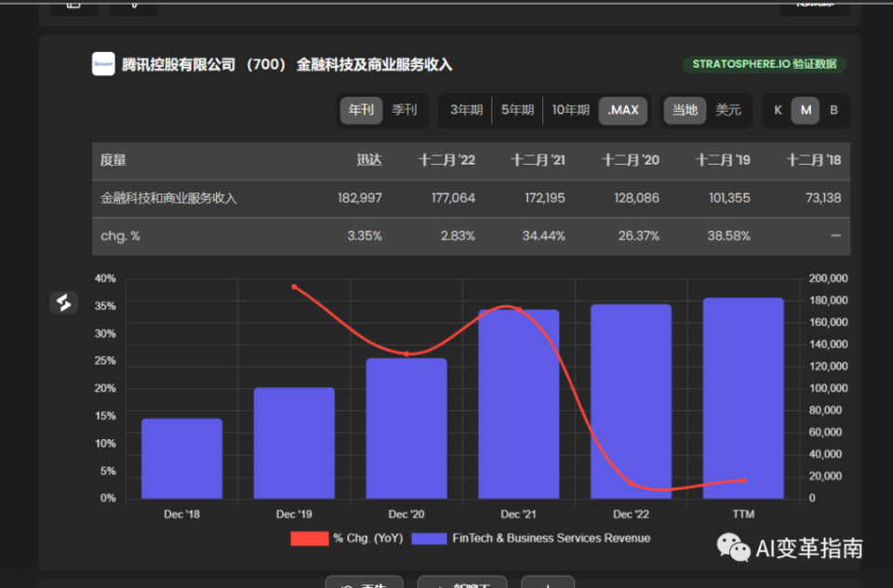Click the 128,086 value cell

pos(636,198)
